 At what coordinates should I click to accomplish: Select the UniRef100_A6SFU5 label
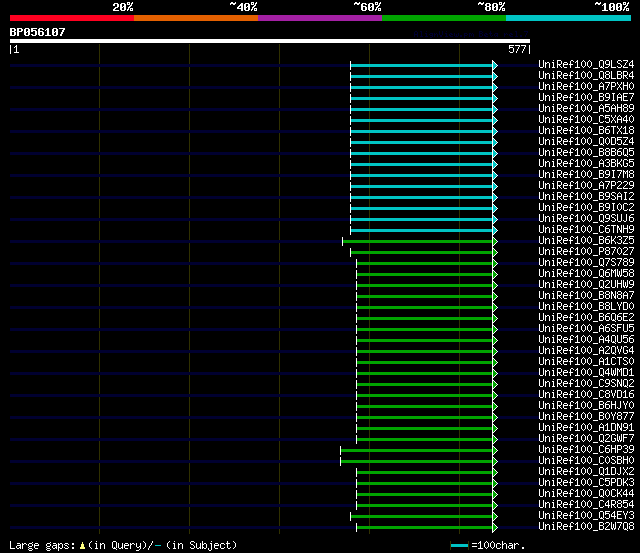(586, 329)
